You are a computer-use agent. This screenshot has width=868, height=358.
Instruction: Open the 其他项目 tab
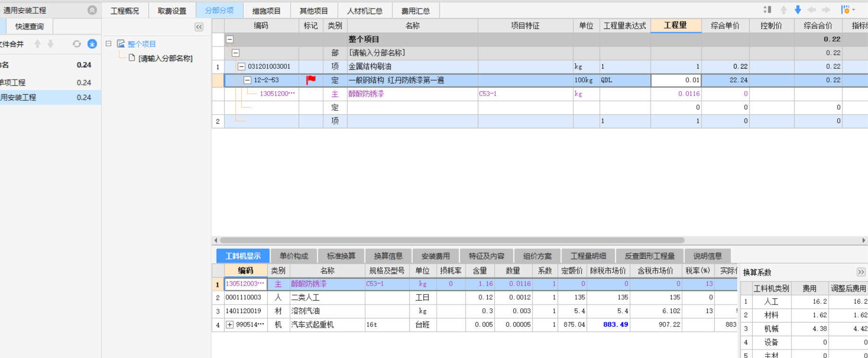coord(314,11)
